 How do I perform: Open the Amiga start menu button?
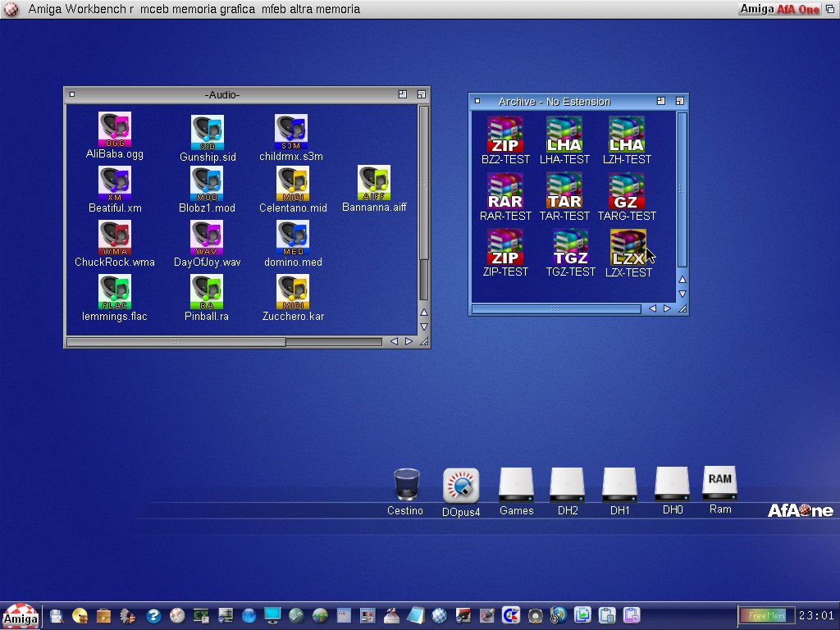(x=20, y=616)
